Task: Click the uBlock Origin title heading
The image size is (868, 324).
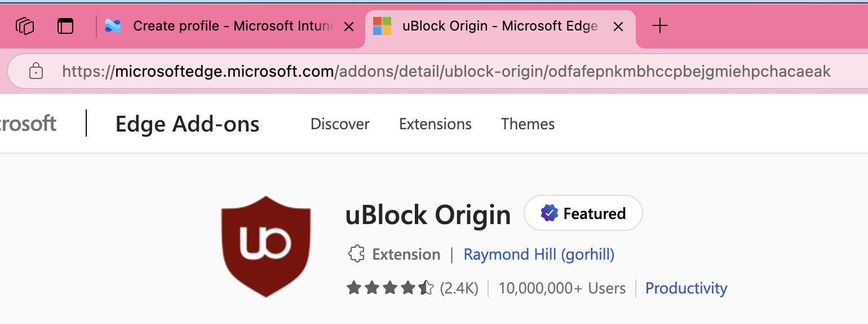Action: 428,214
